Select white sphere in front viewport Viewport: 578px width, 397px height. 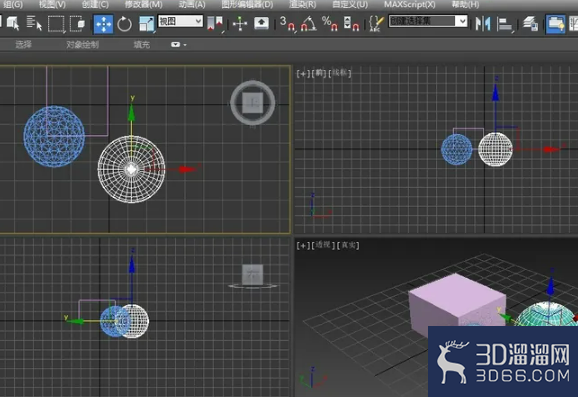(495, 149)
